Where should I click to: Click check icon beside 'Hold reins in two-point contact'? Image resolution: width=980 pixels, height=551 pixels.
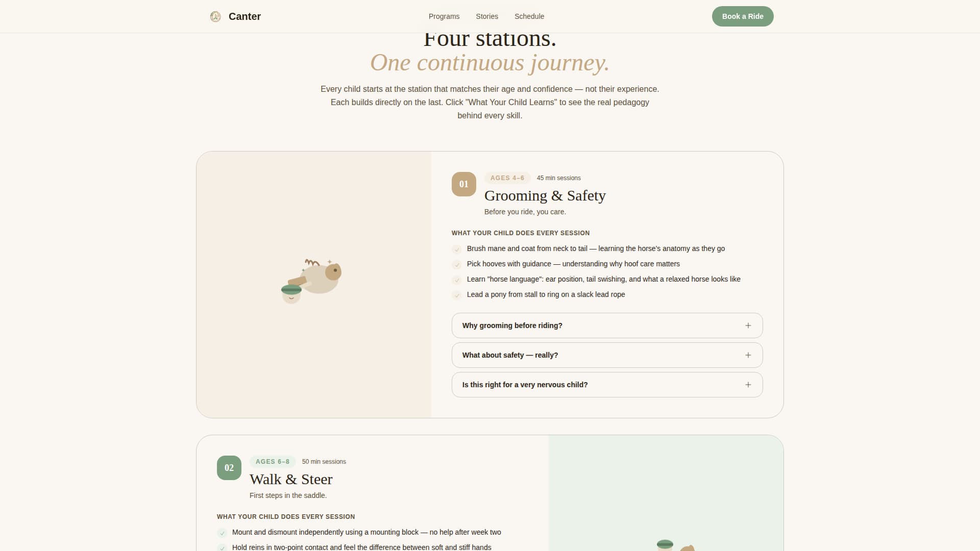tap(222, 548)
